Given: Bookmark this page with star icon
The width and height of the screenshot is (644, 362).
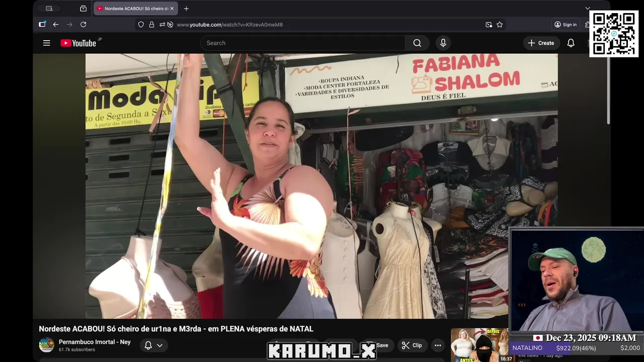Looking at the screenshot, I should [500, 25].
